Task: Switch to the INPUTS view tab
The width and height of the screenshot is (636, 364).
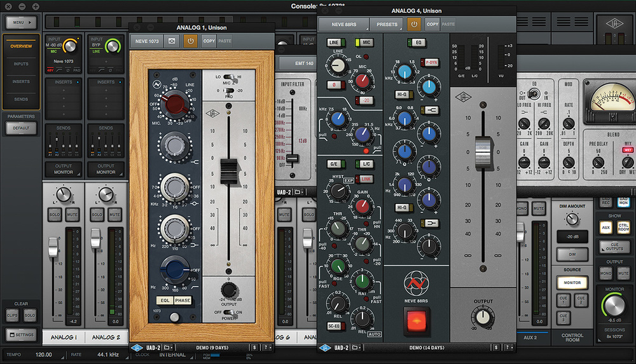Action: [21, 64]
